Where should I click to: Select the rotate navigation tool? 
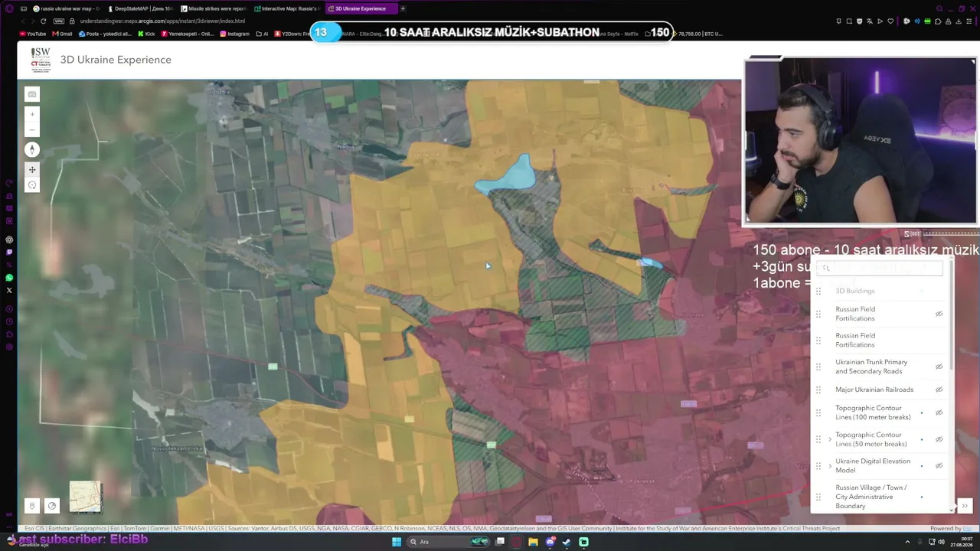pos(32,185)
